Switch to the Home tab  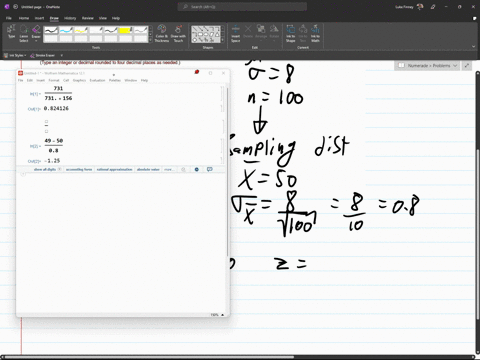click(24, 18)
